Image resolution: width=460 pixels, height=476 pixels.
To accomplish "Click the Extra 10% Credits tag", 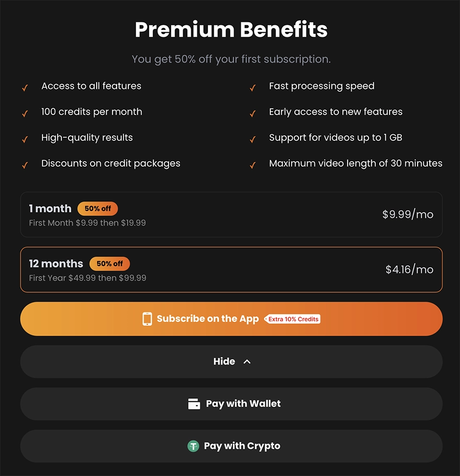I will 293,319.
